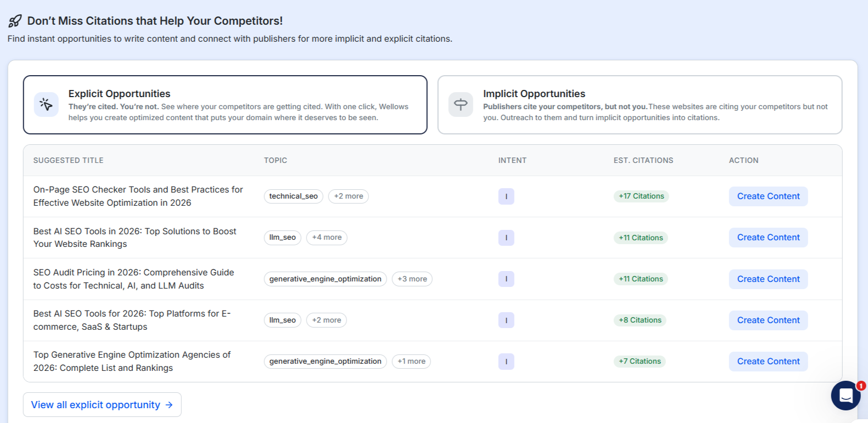Expand the +2 more topics beside technical_seo
The width and height of the screenshot is (868, 423).
pyautogui.click(x=348, y=196)
